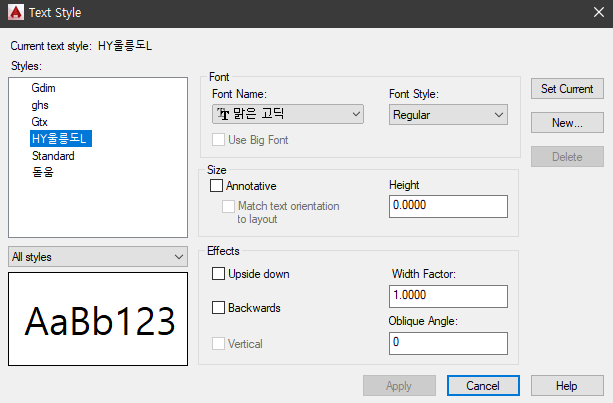Select the Standard text style
This screenshot has width=613, height=403.
pyautogui.click(x=53, y=156)
